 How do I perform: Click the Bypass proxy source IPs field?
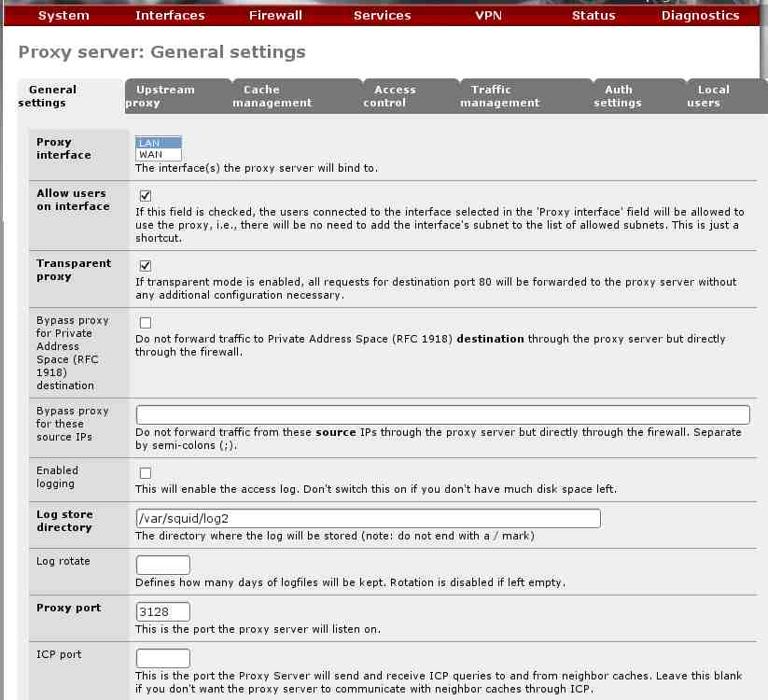442,414
